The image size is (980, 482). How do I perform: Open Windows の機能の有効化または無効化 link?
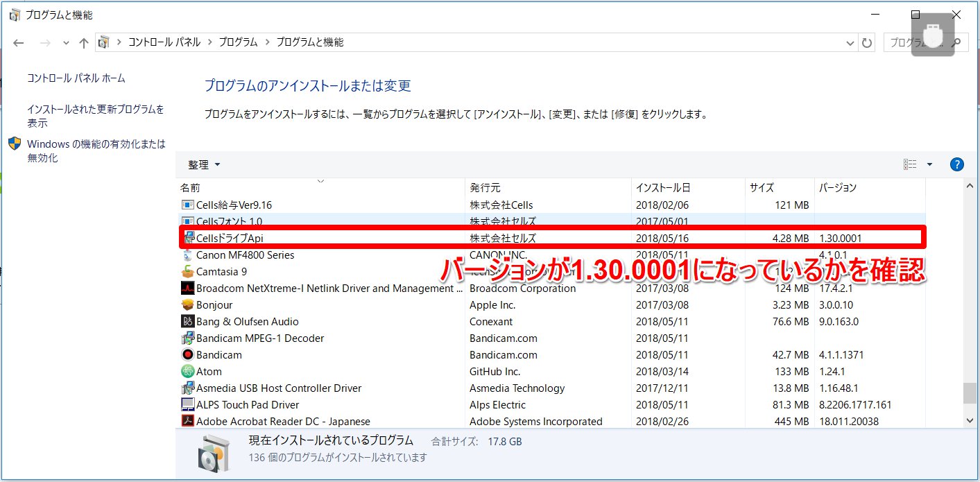pos(96,151)
